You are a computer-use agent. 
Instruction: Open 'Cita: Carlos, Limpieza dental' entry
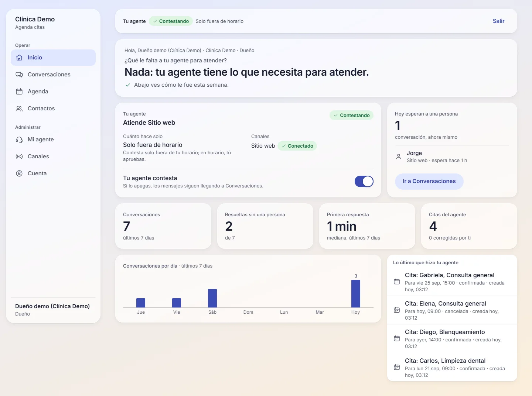[452, 368]
